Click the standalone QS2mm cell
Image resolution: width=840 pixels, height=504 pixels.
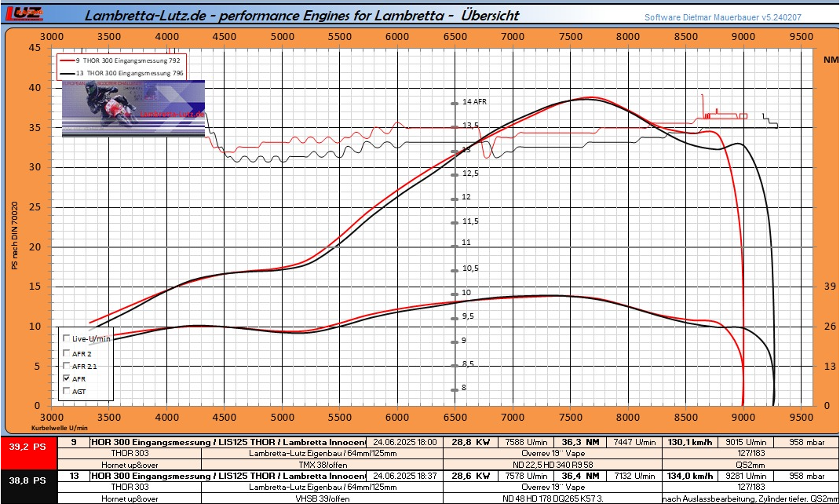click(x=751, y=465)
